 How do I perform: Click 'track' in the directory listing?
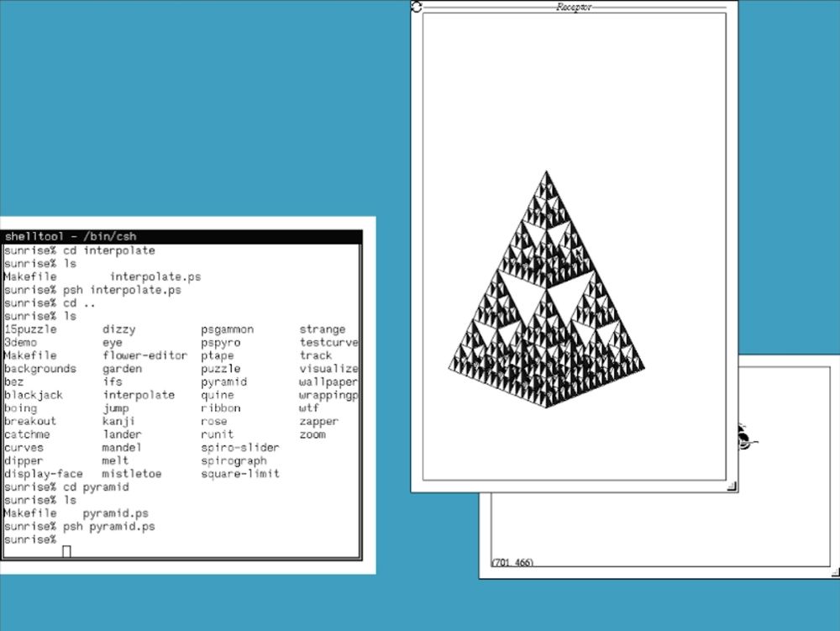tap(316, 355)
